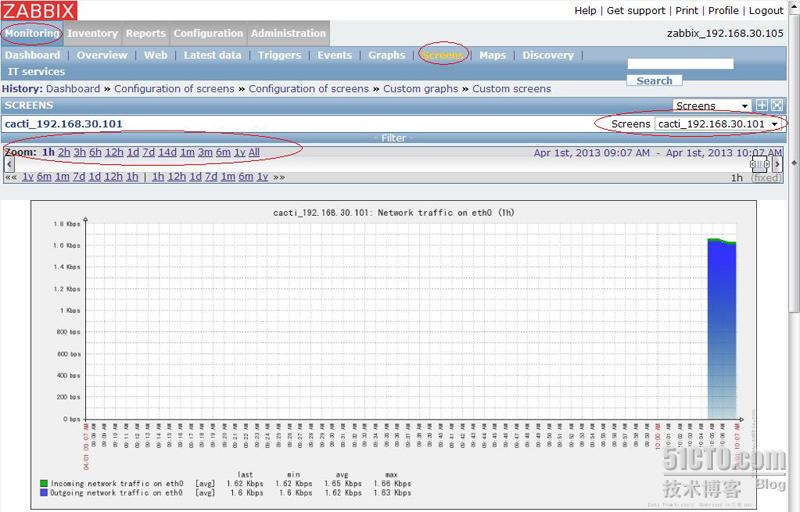Screen dimensions: 800x512
Task: Click the ZABBIX logo
Action: pyautogui.click(x=39, y=11)
